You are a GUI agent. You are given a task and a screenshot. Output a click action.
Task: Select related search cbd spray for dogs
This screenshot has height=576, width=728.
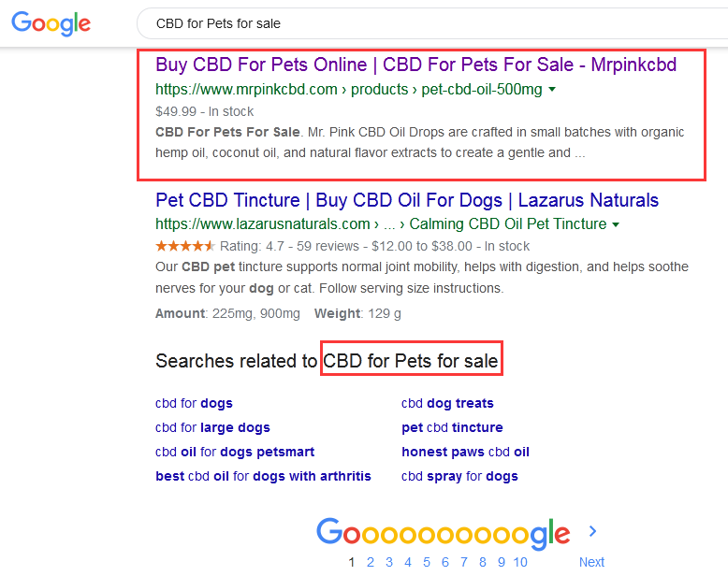[459, 476]
